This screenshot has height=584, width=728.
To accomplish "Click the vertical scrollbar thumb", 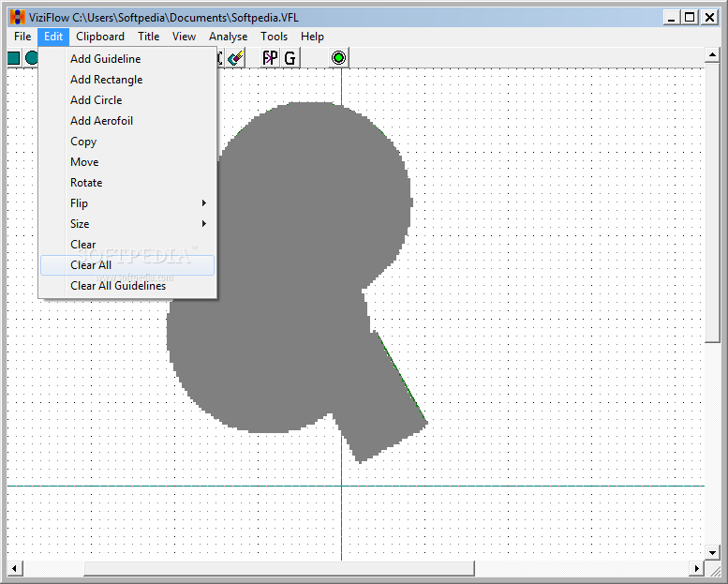I will 712,203.
